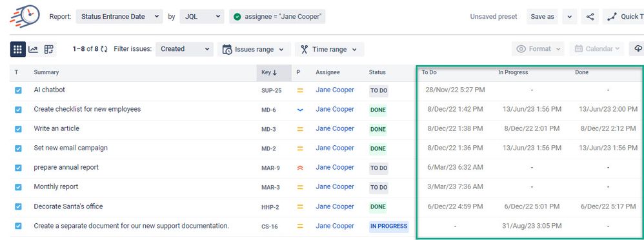644x240 pixels.
Task: Open the Quick tour graph button
Action: [623, 17]
